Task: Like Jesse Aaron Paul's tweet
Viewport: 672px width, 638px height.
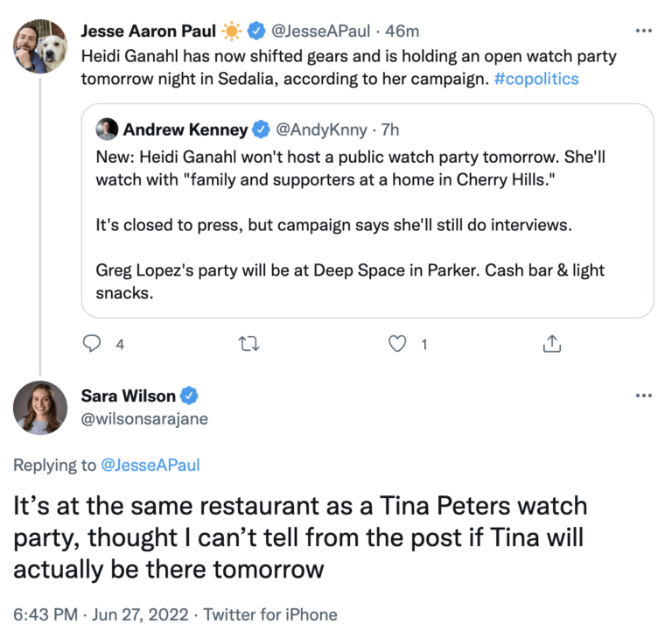Action: coord(398,344)
